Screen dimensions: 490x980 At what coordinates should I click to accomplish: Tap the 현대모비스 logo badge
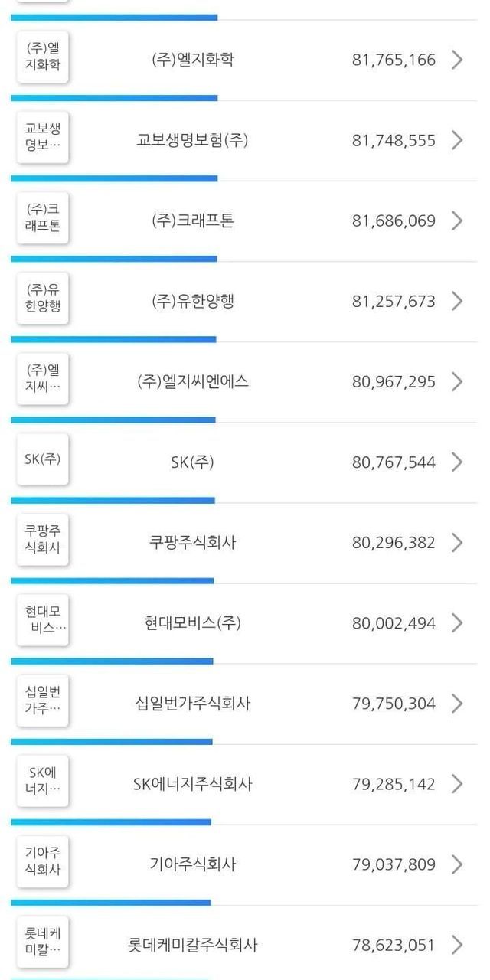pyautogui.click(x=43, y=619)
